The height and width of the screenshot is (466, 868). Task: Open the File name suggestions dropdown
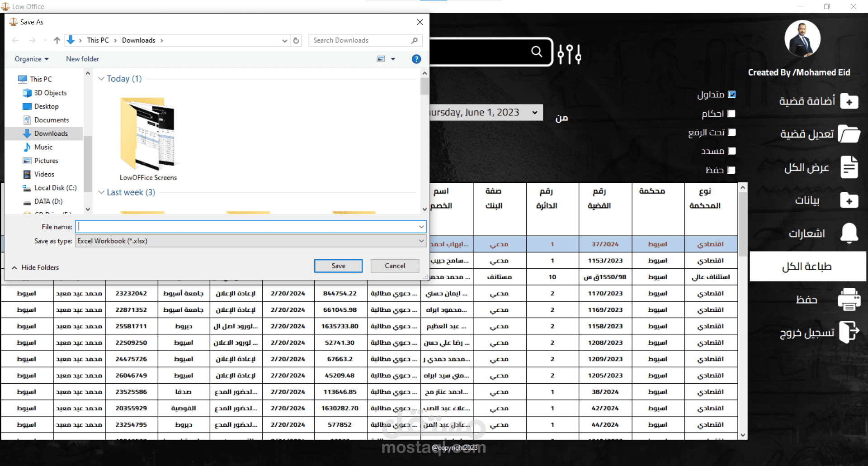click(421, 227)
